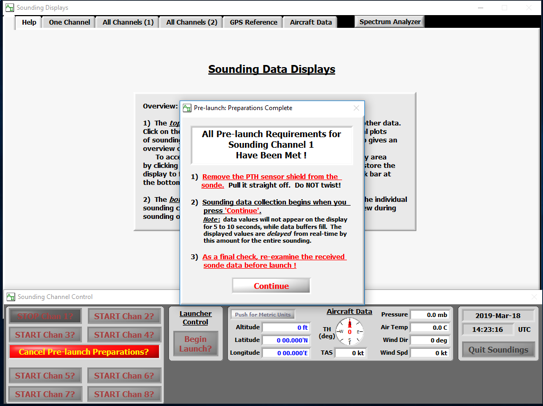This screenshot has width=543, height=406.
Task: Click the STOP Chan 1 button
Action: pos(45,316)
